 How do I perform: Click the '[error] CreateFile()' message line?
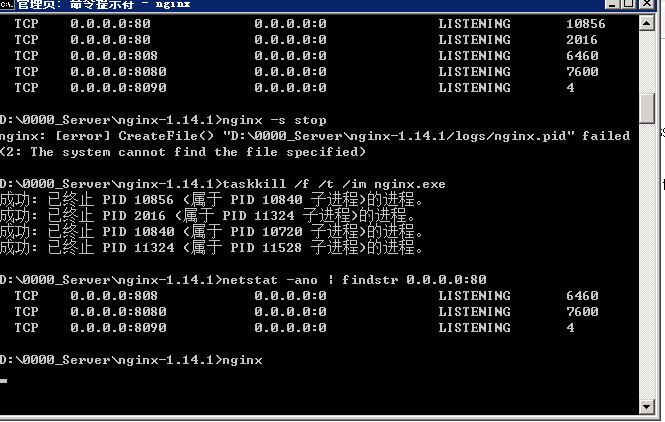pos(315,136)
